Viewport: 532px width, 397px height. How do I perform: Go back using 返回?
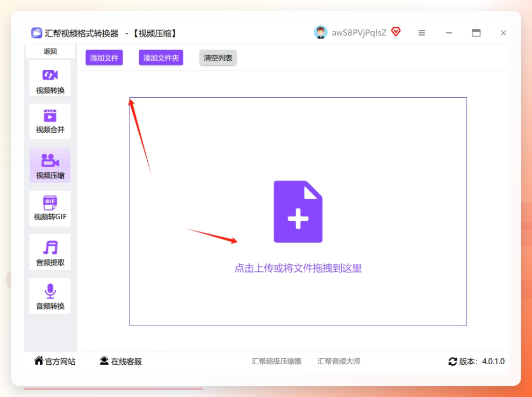click(50, 51)
